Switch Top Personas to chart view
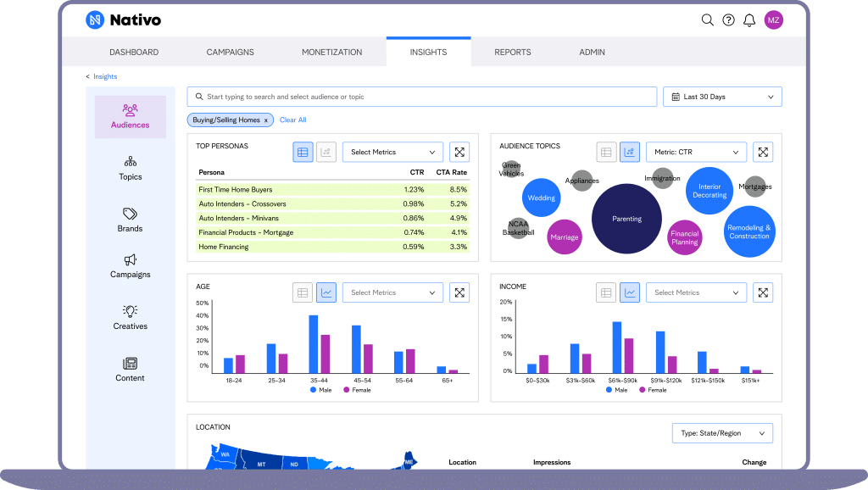This screenshot has width=868, height=490. [326, 153]
